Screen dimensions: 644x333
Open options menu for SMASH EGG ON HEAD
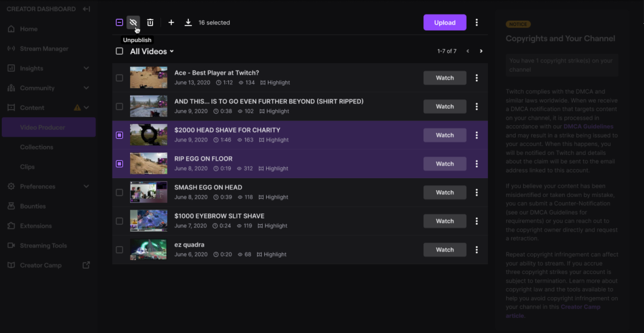(477, 193)
